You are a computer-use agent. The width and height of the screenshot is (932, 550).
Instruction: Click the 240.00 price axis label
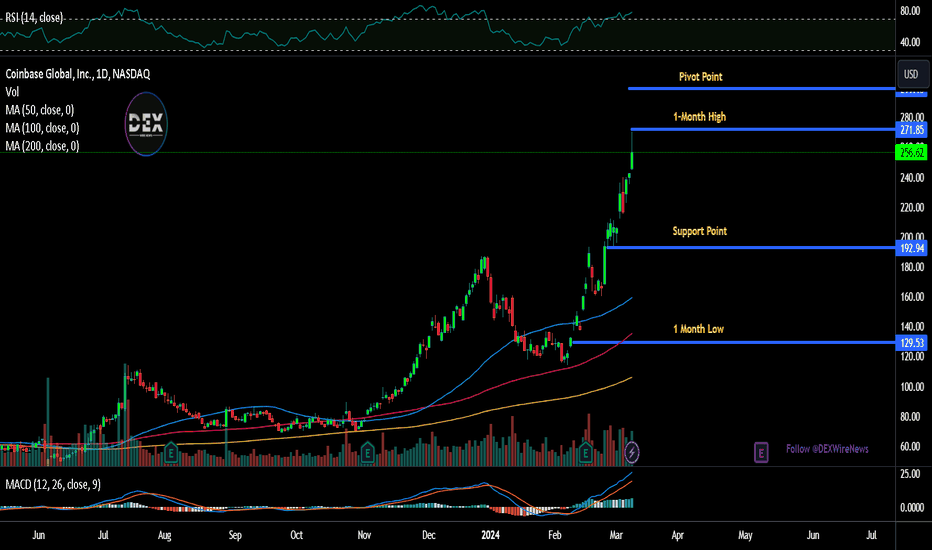pyautogui.click(x=912, y=178)
